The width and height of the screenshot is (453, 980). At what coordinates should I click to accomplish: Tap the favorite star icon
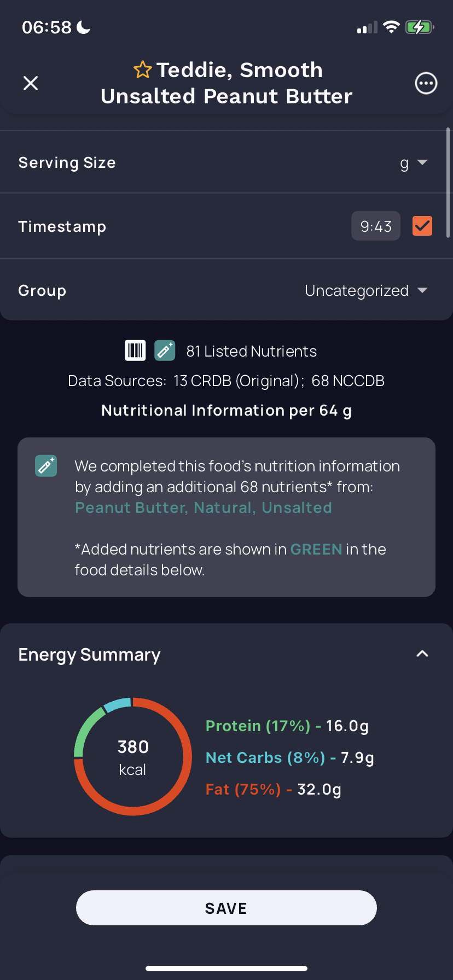point(143,70)
